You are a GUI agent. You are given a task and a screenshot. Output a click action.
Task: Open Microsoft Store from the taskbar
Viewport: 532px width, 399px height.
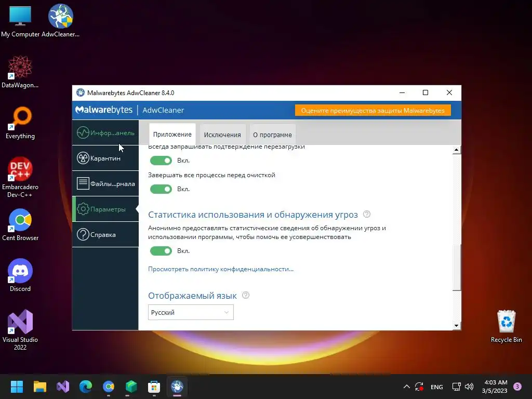coord(154,387)
